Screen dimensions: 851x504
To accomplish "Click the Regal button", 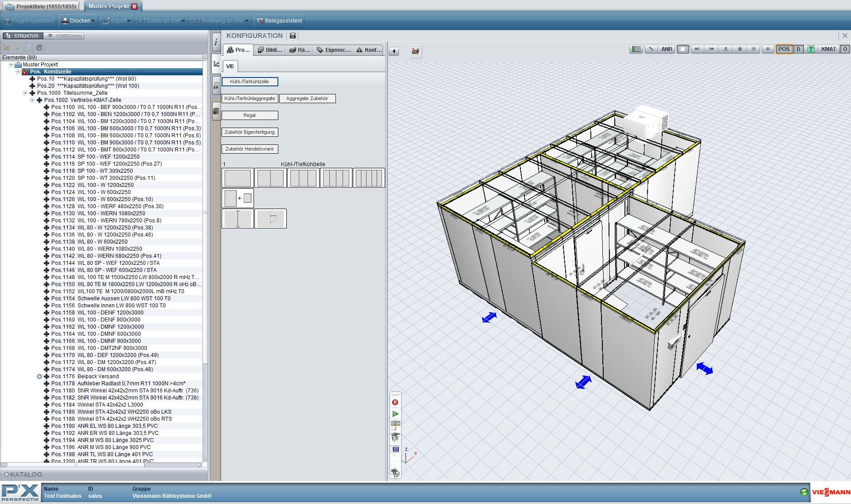I will click(250, 115).
